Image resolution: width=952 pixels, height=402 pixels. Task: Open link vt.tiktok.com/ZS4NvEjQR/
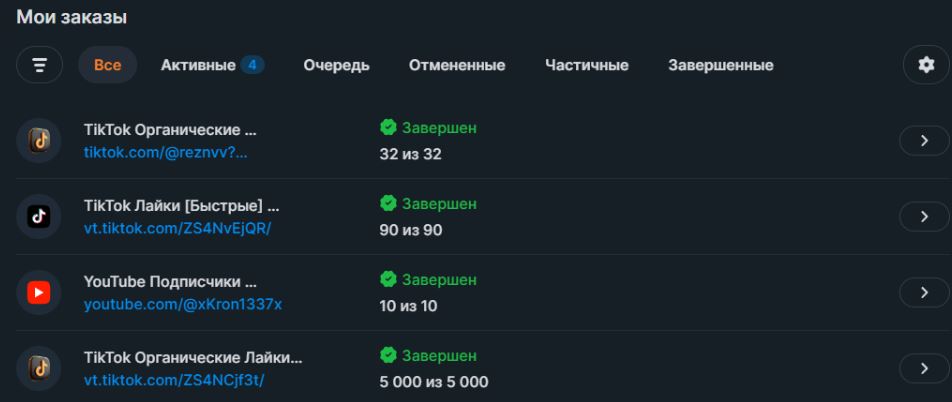[x=177, y=229]
